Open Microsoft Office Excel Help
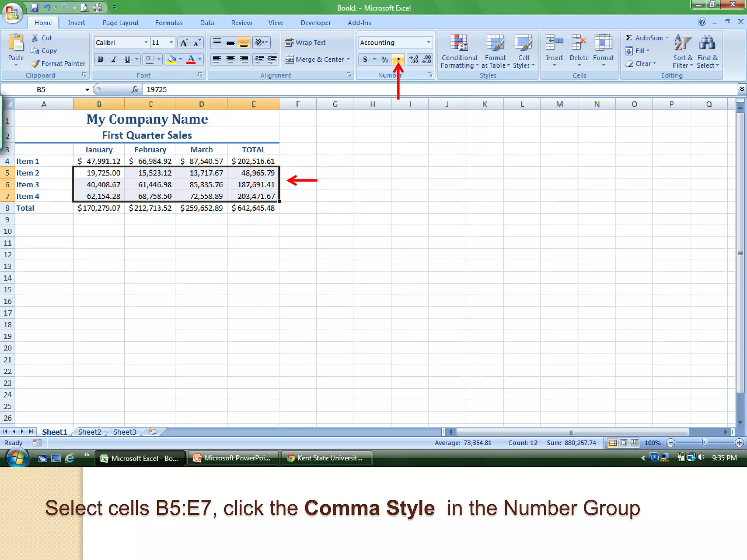 pyautogui.click(x=702, y=22)
